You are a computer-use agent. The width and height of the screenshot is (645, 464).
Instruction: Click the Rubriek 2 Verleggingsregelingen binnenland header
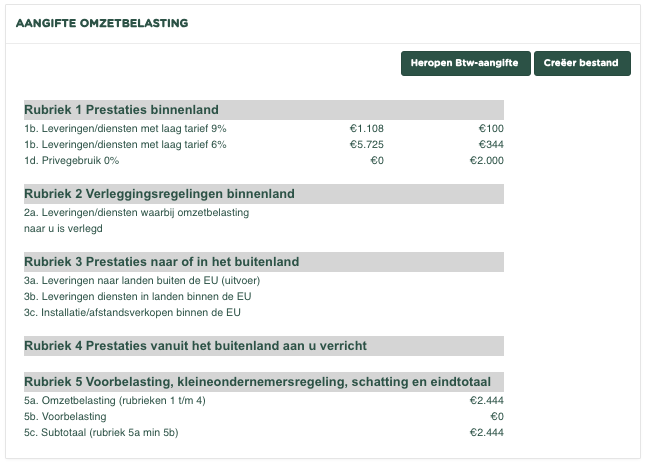pyautogui.click(x=159, y=194)
